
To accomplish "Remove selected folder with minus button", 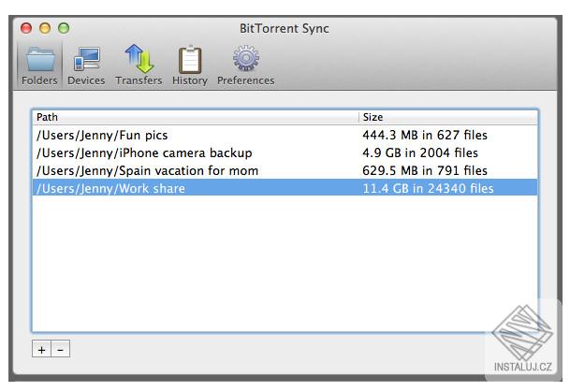I will click(x=60, y=349).
